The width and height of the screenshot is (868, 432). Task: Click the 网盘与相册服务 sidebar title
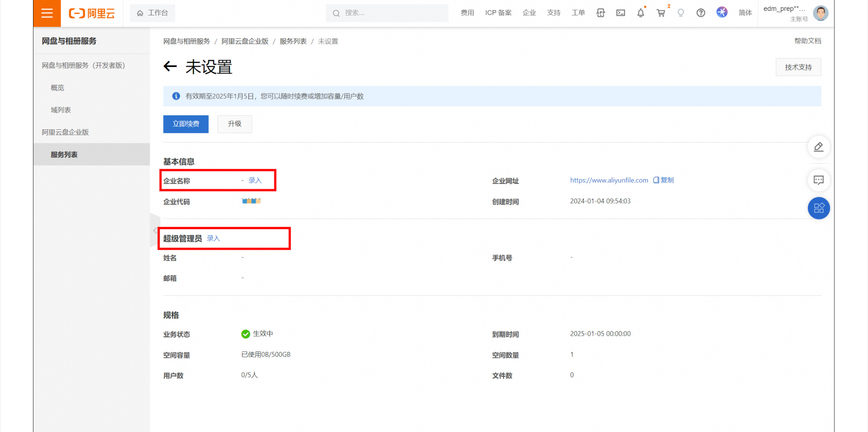point(69,41)
